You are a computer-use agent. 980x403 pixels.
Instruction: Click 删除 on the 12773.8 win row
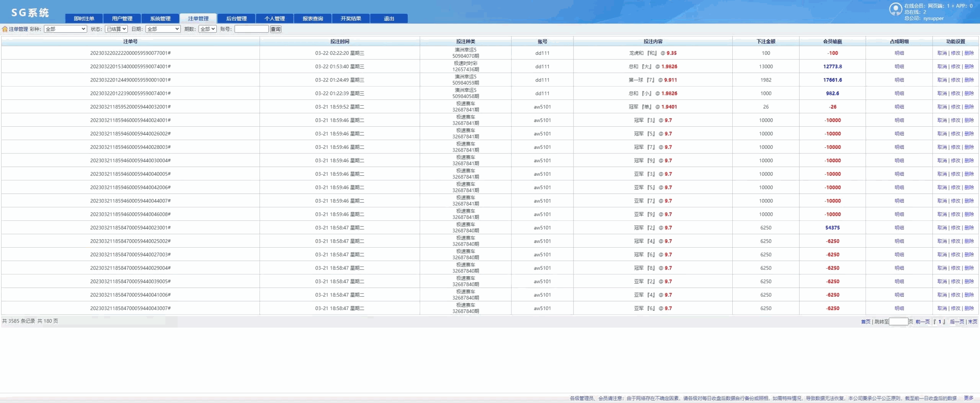969,67
